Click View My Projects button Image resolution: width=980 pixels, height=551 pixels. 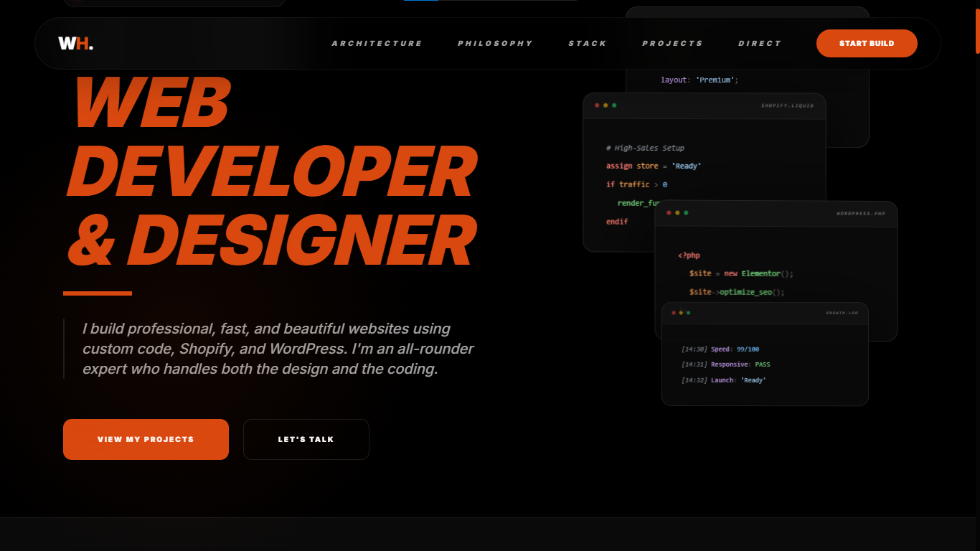tap(146, 439)
